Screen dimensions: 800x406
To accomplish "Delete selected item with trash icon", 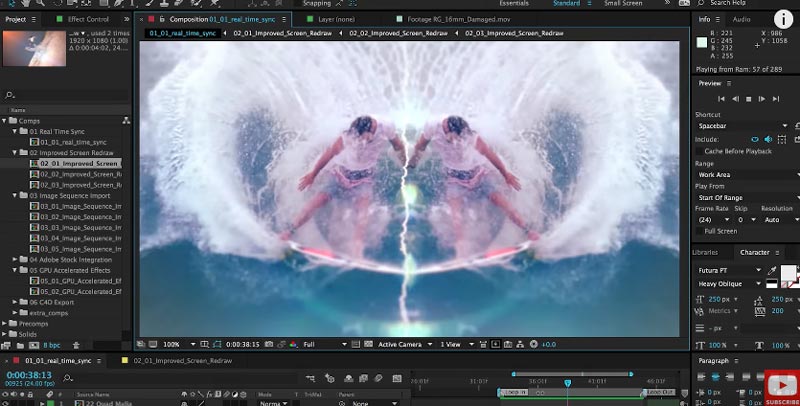I will [76, 345].
